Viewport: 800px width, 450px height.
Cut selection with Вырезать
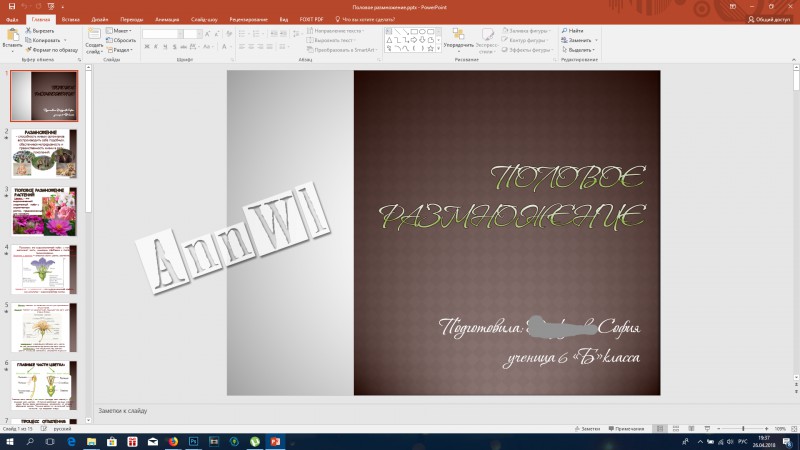[40, 31]
